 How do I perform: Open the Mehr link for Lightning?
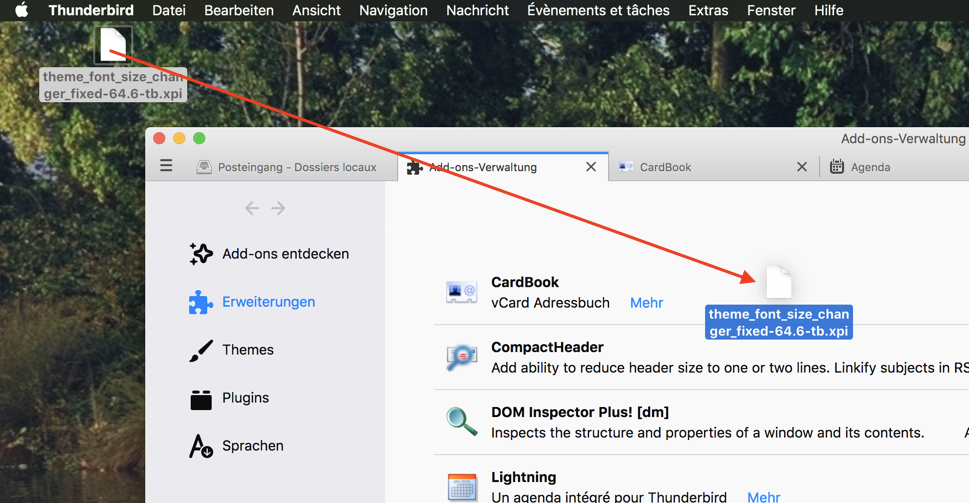[x=764, y=497]
